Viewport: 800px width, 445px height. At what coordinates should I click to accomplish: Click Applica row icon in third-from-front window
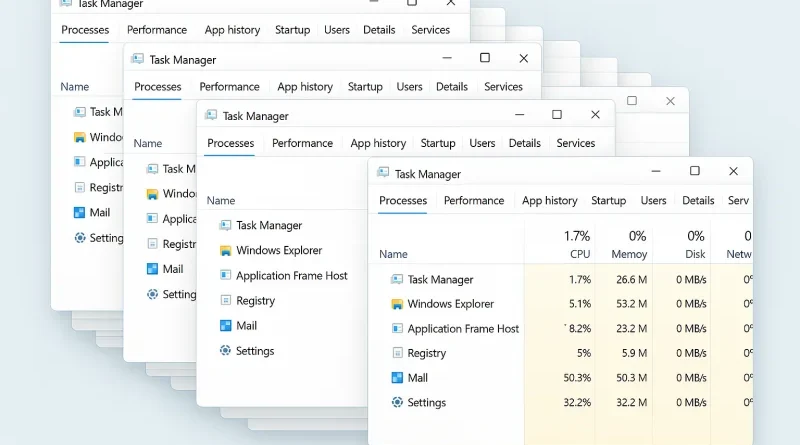152,218
